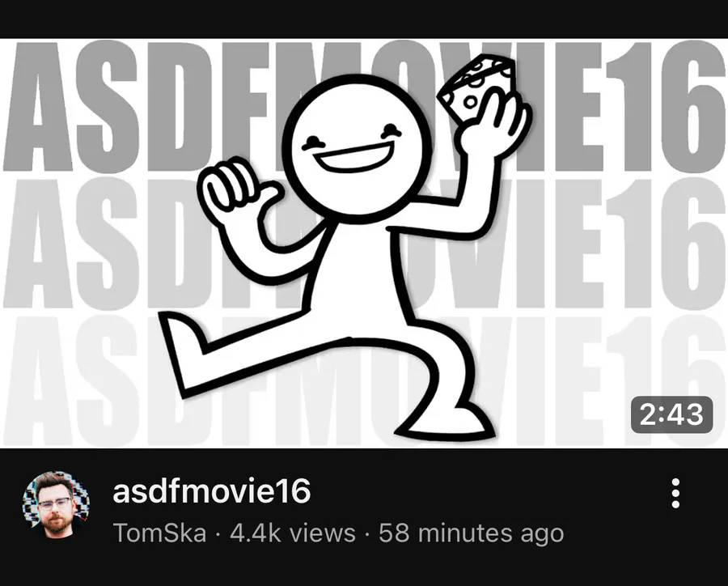Click the stick figure's thumbs-up hand
The image size is (728, 586).
238,189
